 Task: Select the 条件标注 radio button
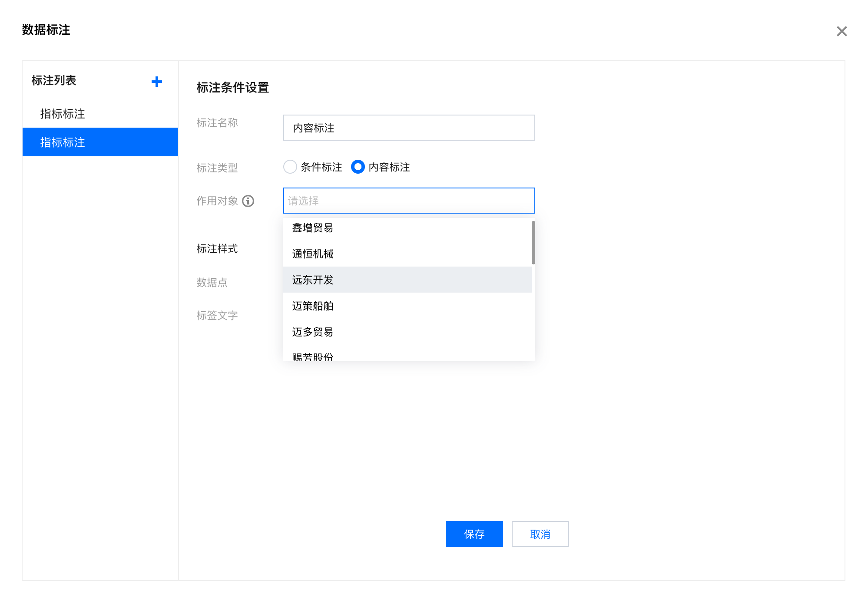pos(290,167)
